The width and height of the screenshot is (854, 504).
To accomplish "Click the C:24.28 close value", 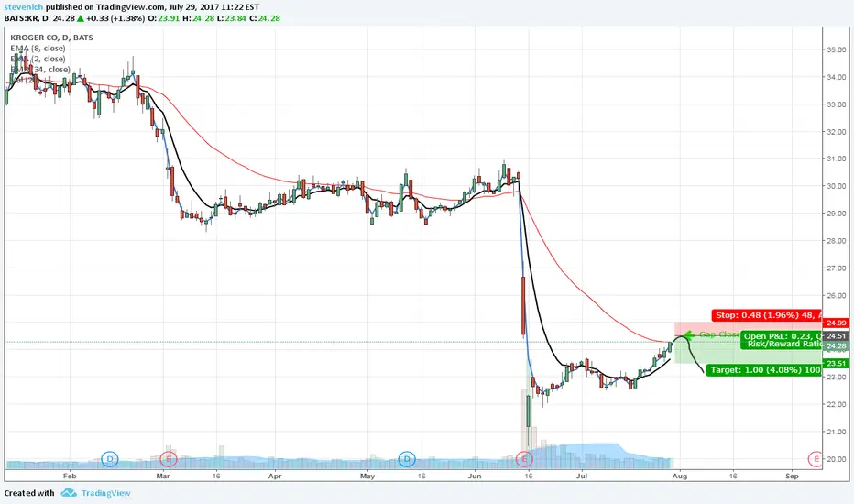I will point(265,18).
